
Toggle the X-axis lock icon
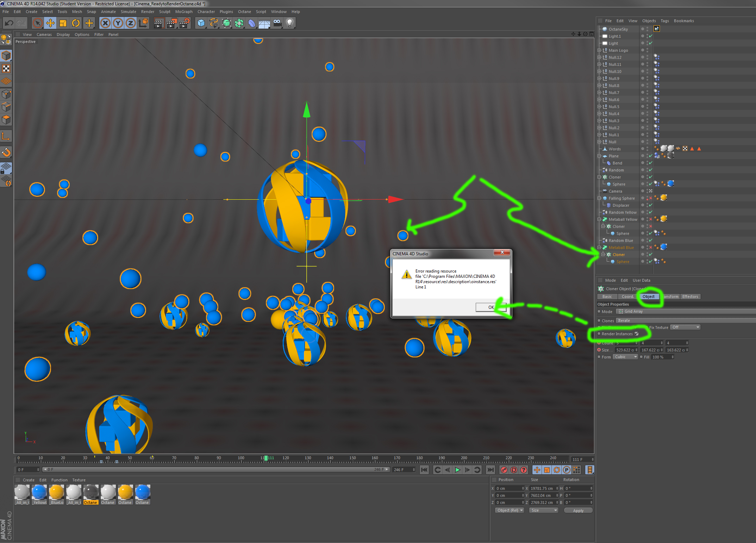point(105,23)
